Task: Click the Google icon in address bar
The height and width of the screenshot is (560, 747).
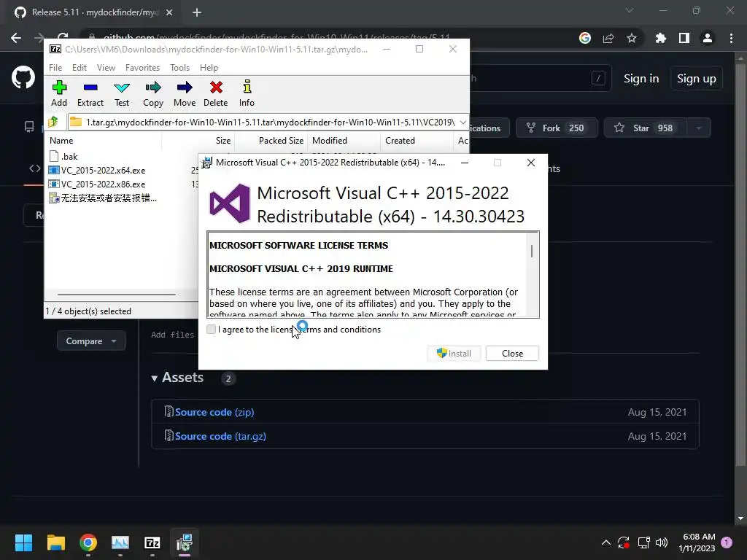Action: 585,38
